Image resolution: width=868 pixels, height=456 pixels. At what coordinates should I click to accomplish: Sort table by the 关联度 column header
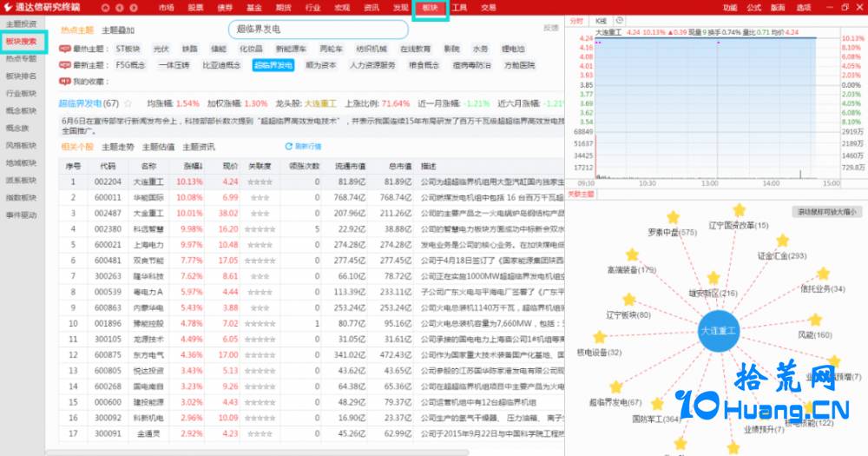coord(260,166)
